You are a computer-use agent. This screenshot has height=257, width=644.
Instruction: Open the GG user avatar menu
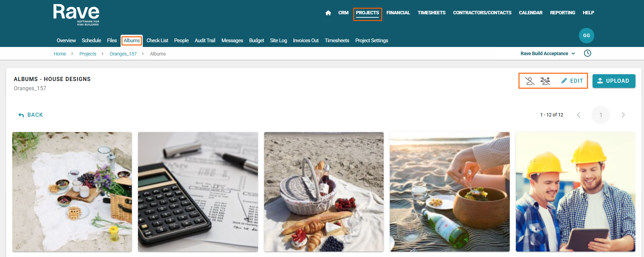click(586, 35)
